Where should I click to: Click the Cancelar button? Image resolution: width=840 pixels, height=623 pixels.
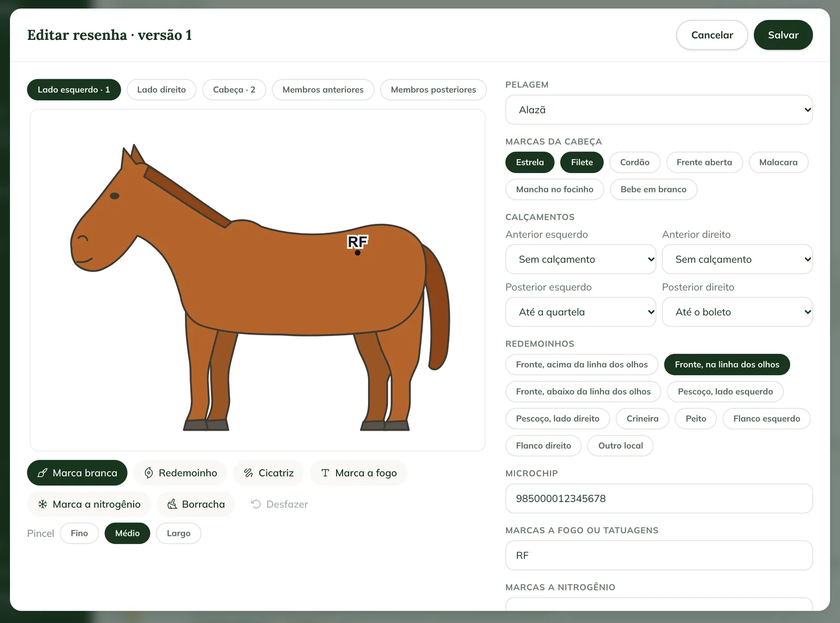pyautogui.click(x=712, y=35)
